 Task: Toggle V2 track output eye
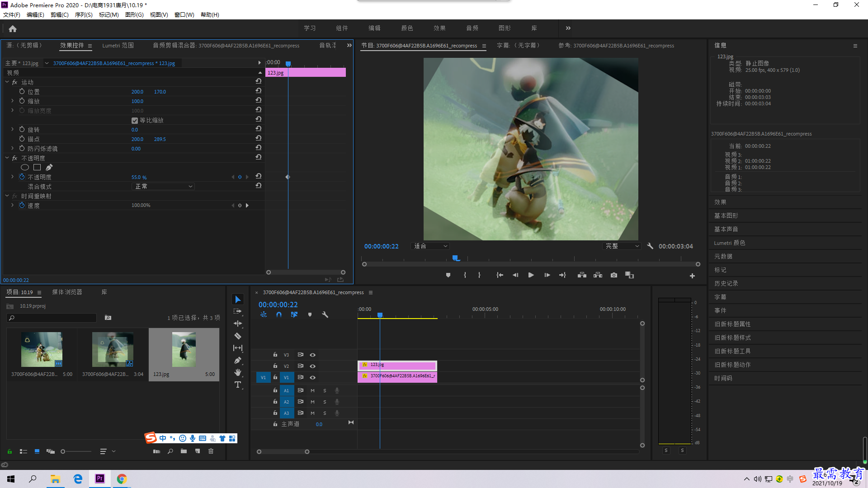click(312, 366)
